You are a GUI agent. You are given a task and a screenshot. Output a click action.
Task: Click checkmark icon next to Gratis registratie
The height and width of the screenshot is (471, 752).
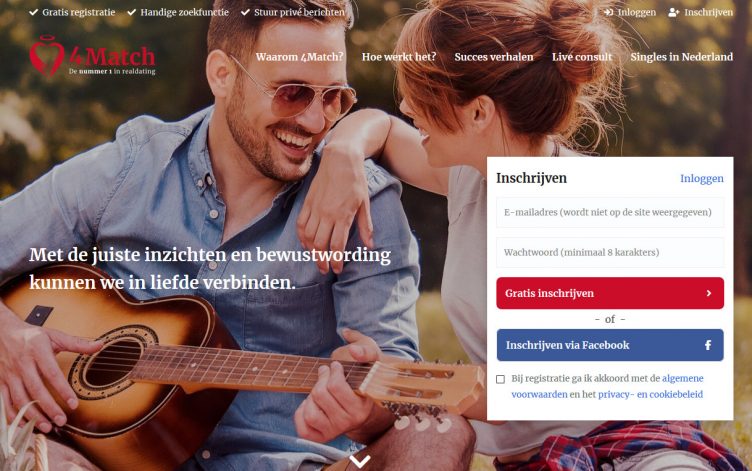(34, 12)
